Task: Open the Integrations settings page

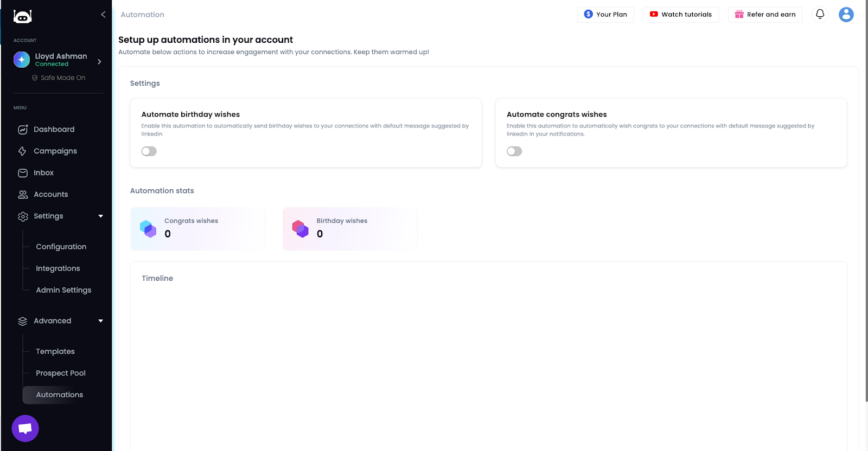Action: (58, 268)
